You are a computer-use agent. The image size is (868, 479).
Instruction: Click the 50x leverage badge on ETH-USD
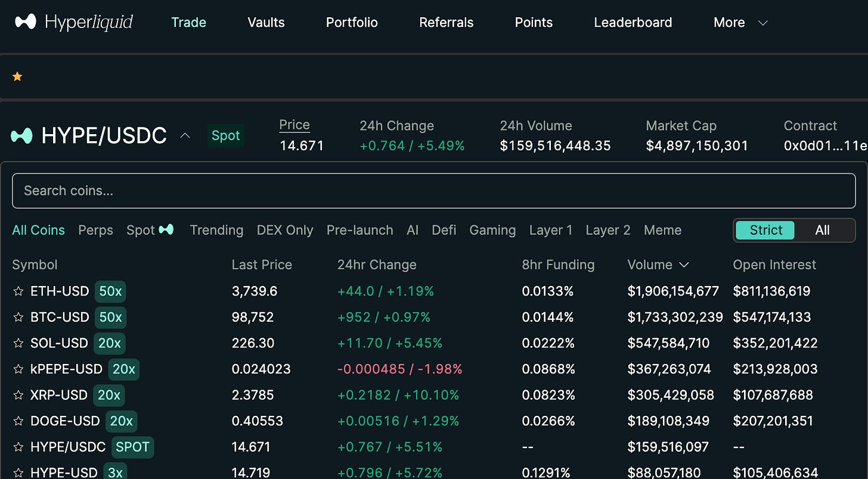(x=110, y=291)
